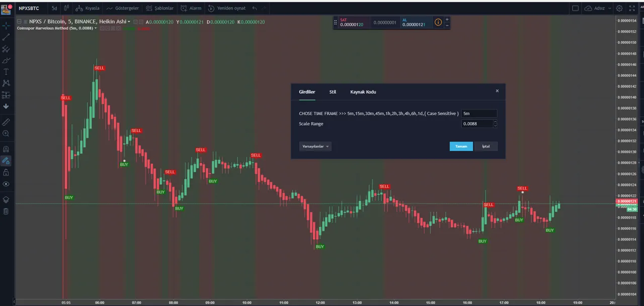
Task: Collapse the chart legend toggle box
Action: click(x=19, y=22)
